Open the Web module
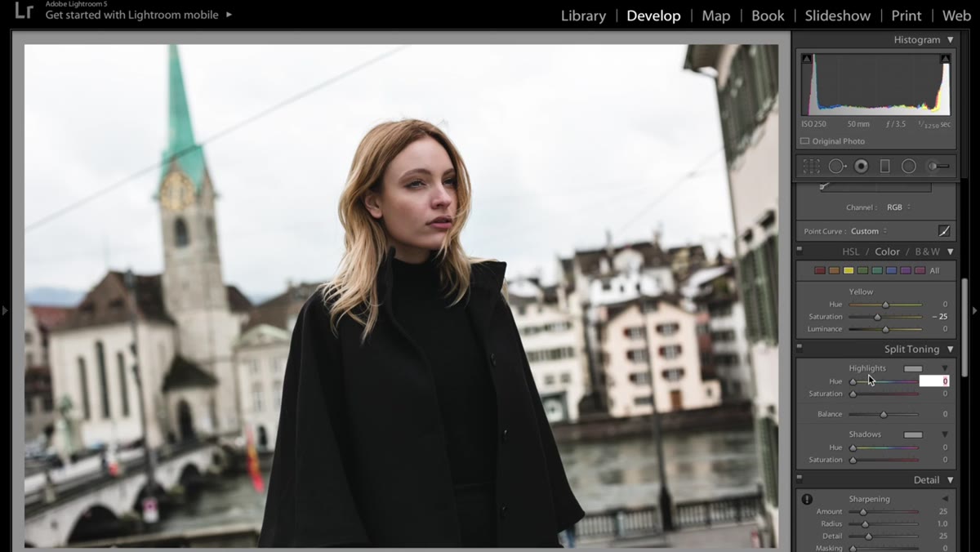Screen dimensions: 980x552 956,16
